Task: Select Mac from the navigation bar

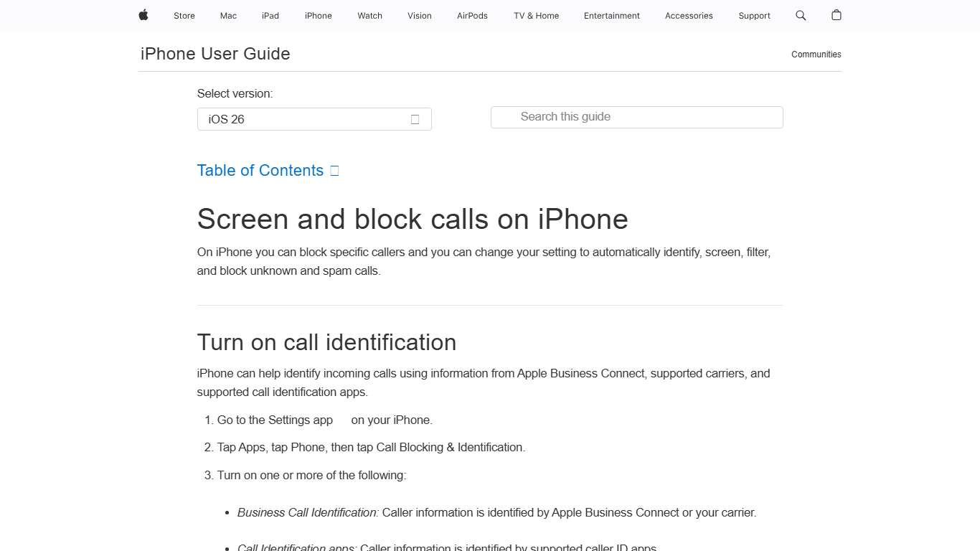Action: coord(227,15)
